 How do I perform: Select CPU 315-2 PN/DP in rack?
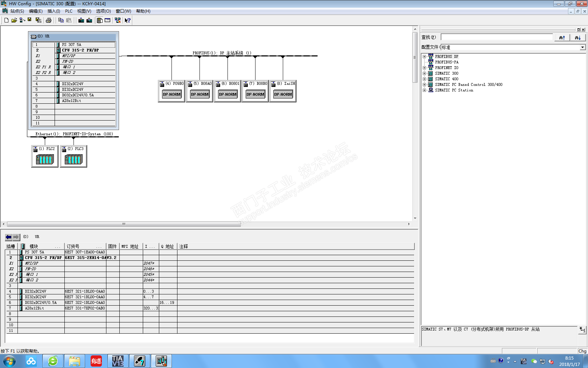(x=74, y=50)
